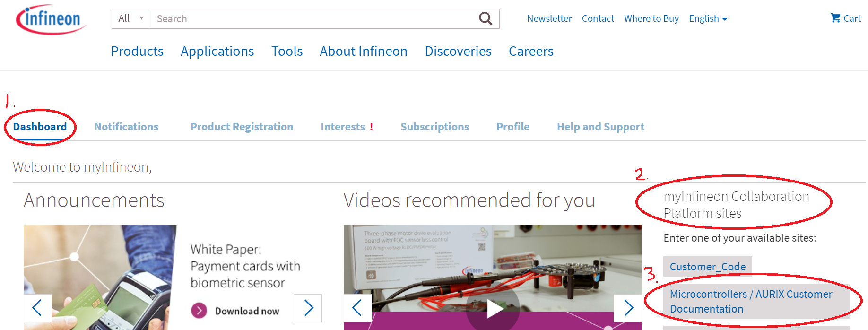Open the English language dropdown
The image size is (868, 330).
point(708,18)
